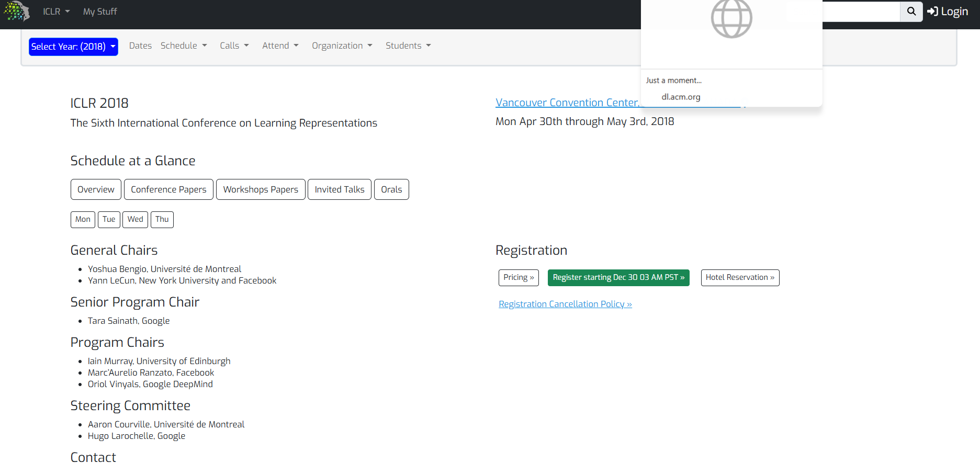Click 'Marc'Aurelio Ranzato, Facebook' entry
Screen dimensions: 980x463
click(x=151, y=372)
